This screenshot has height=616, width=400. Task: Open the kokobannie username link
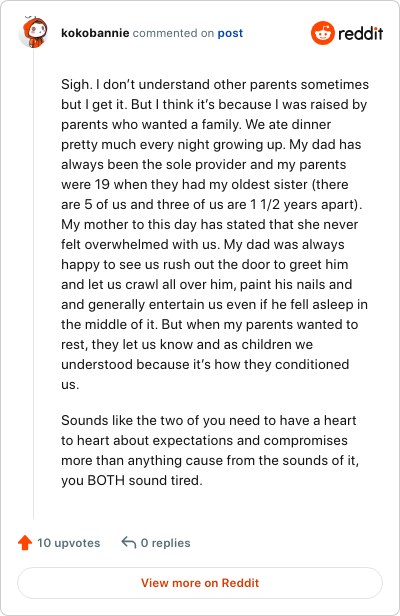coord(95,33)
